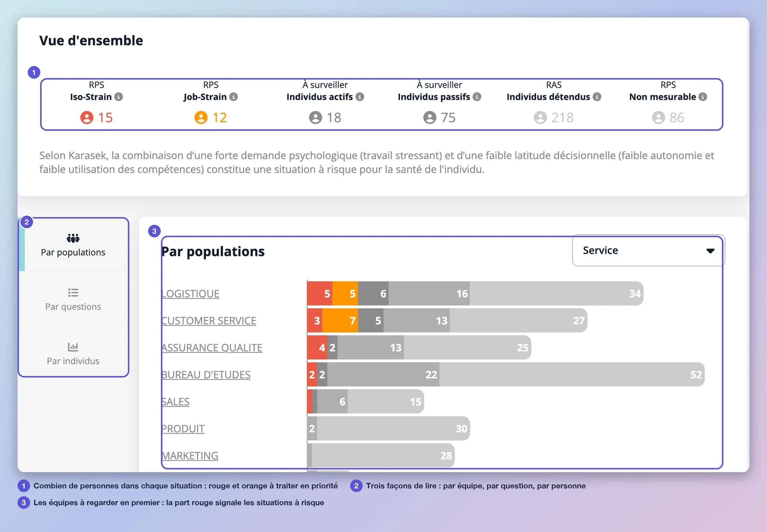Click the red segment 5 in LOGISTIQUE bar
Screen dimensions: 767x532
tap(320, 293)
